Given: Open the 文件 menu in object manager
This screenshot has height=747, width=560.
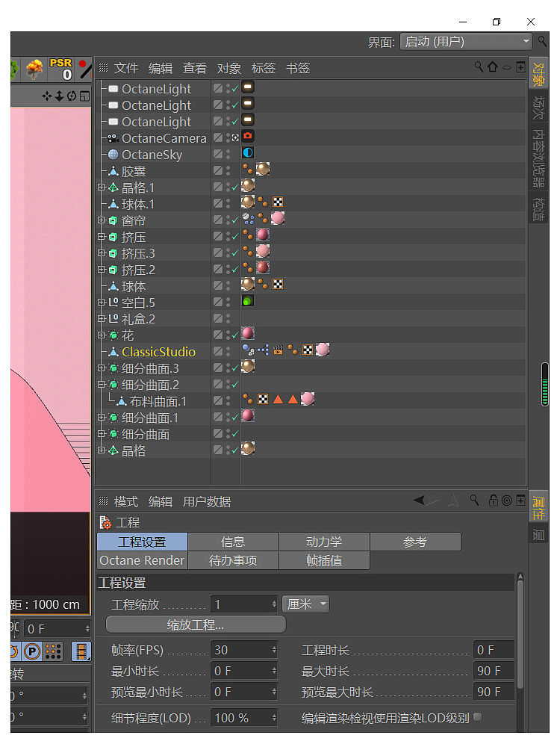Looking at the screenshot, I should [x=125, y=68].
